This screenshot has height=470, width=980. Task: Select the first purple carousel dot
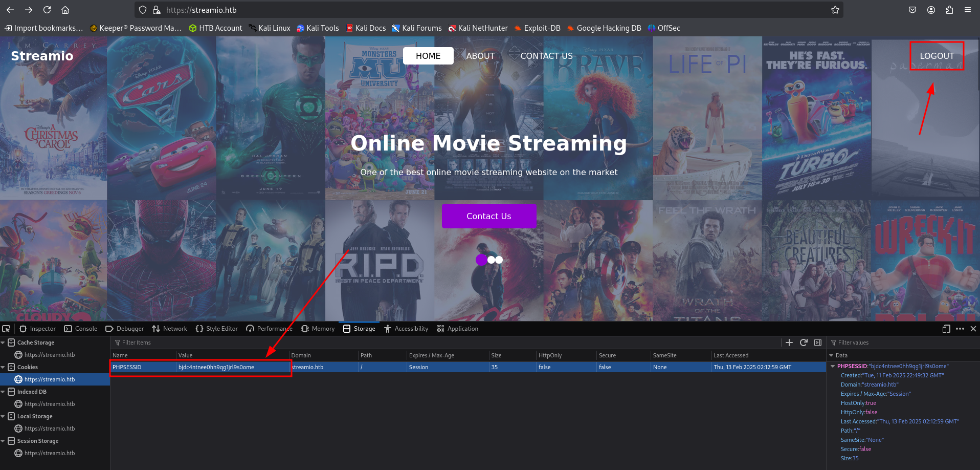click(481, 260)
